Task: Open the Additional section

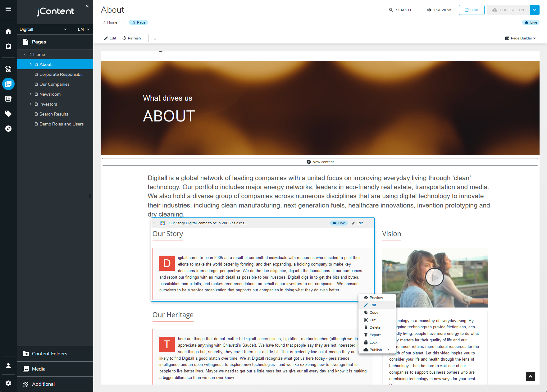Action: [x=55, y=384]
